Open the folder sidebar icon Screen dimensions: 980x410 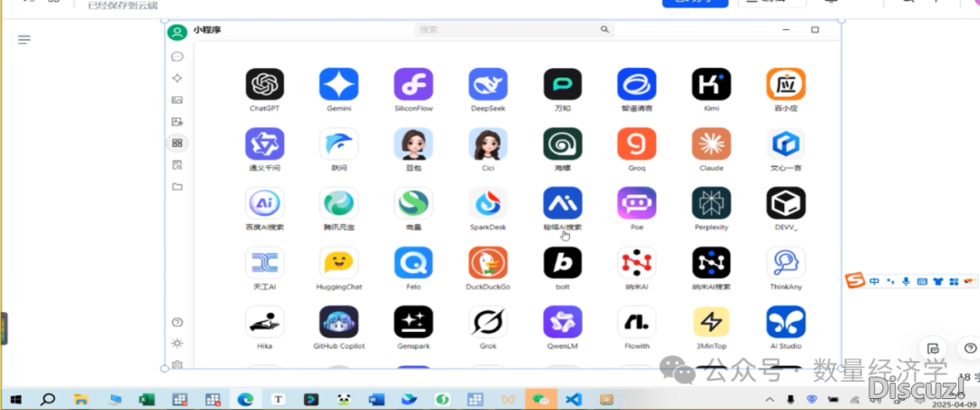(178, 187)
